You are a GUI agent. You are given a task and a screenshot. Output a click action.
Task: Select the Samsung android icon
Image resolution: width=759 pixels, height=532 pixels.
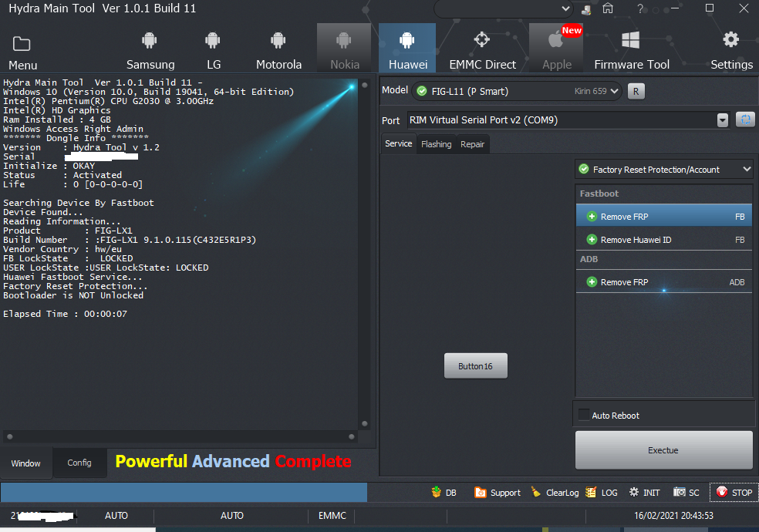click(x=150, y=40)
